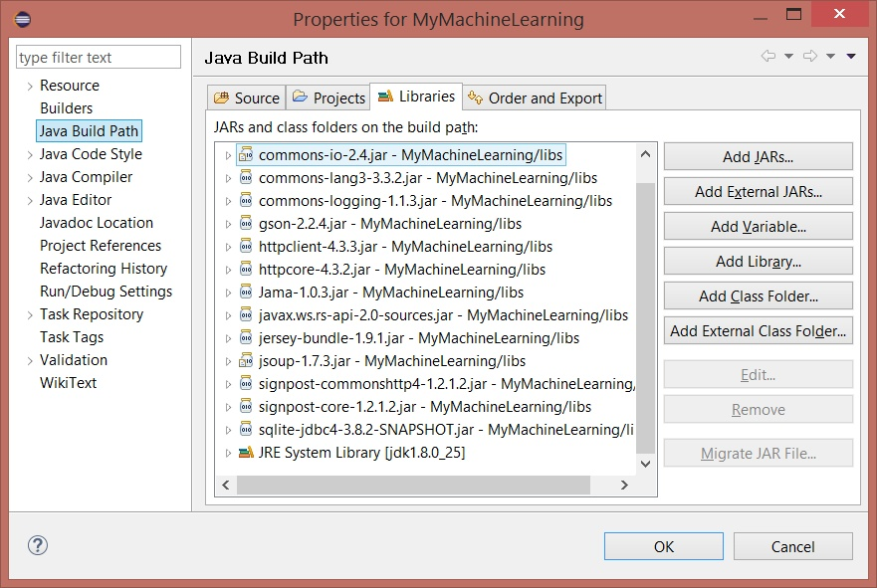Expand the Java Code Style node
The height and width of the screenshot is (588, 877).
(x=30, y=155)
